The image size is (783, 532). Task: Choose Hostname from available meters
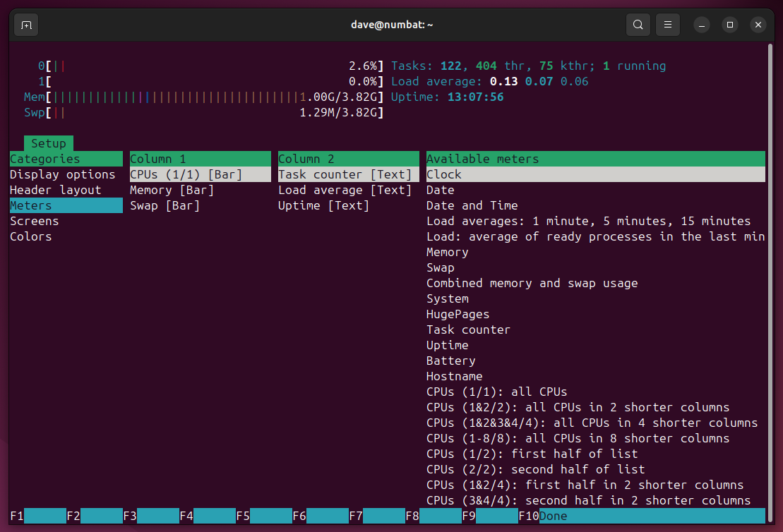454,376
